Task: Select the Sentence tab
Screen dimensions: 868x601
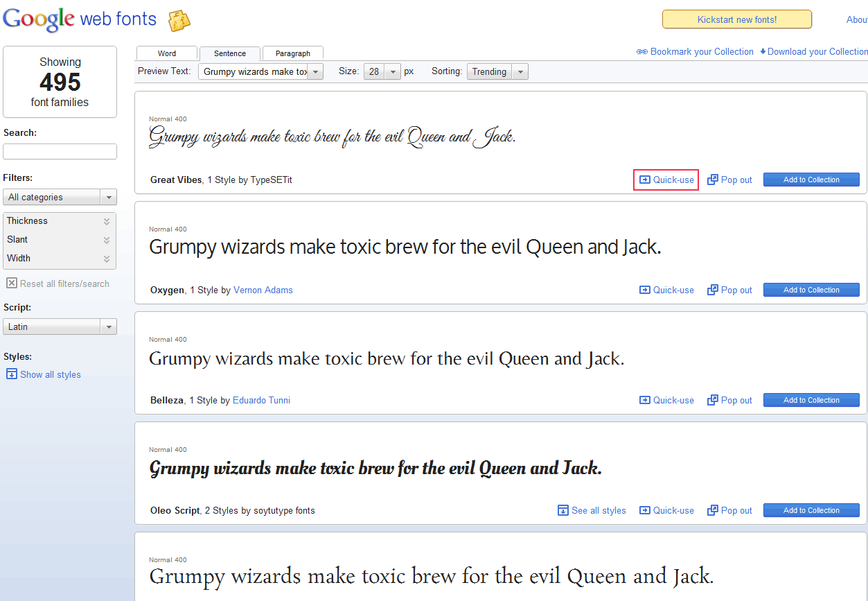Action: pyautogui.click(x=230, y=53)
